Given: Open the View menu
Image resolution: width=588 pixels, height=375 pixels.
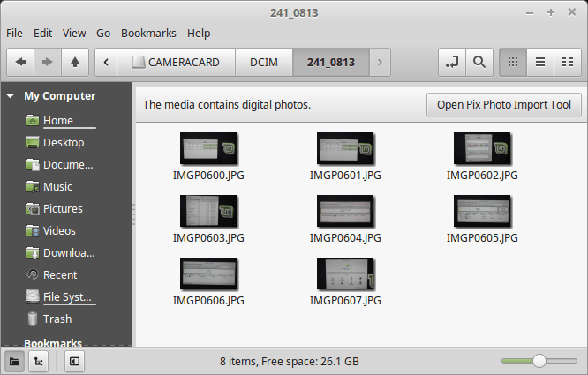Looking at the screenshot, I should pos(74,33).
